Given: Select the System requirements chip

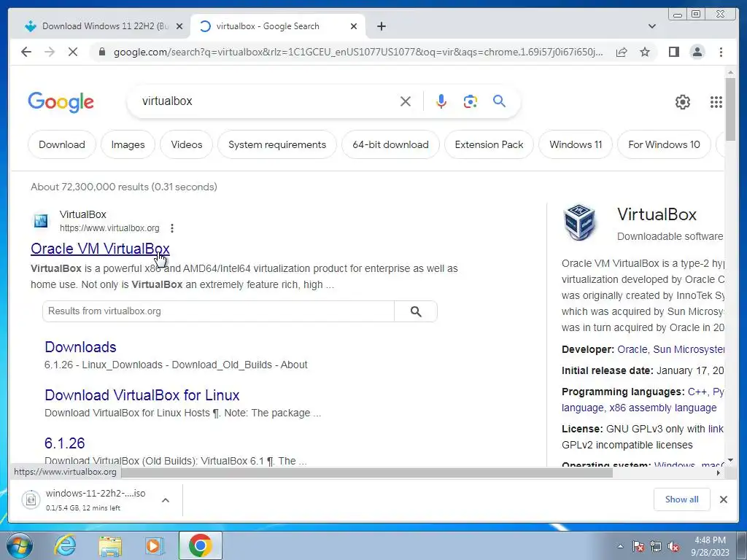Looking at the screenshot, I should point(276,145).
